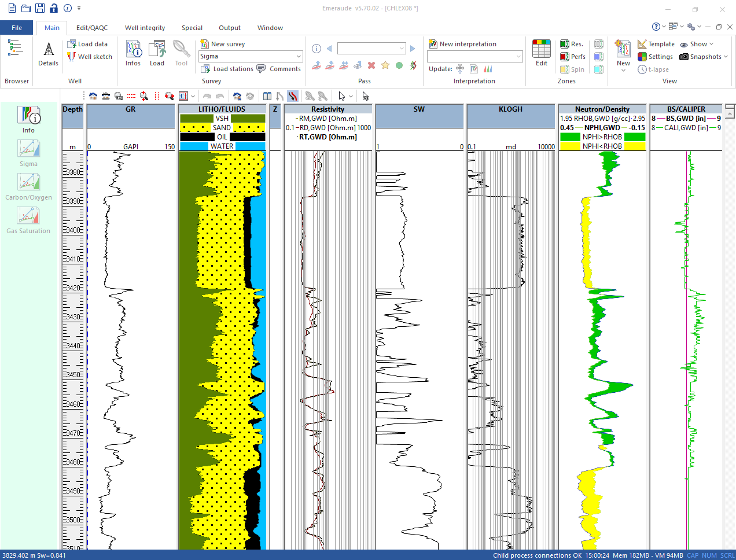Image resolution: width=736 pixels, height=560 pixels.
Task: Go to next pass arrow
Action: click(x=413, y=49)
